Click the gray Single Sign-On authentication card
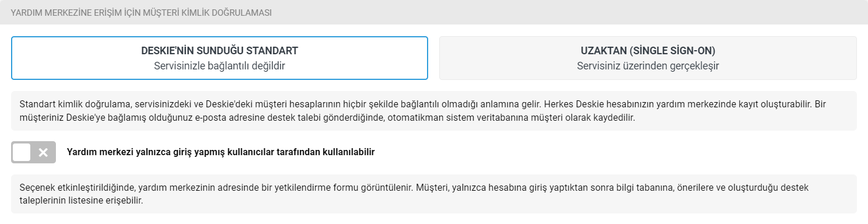Screen dimensions: 868x224 coord(648,58)
